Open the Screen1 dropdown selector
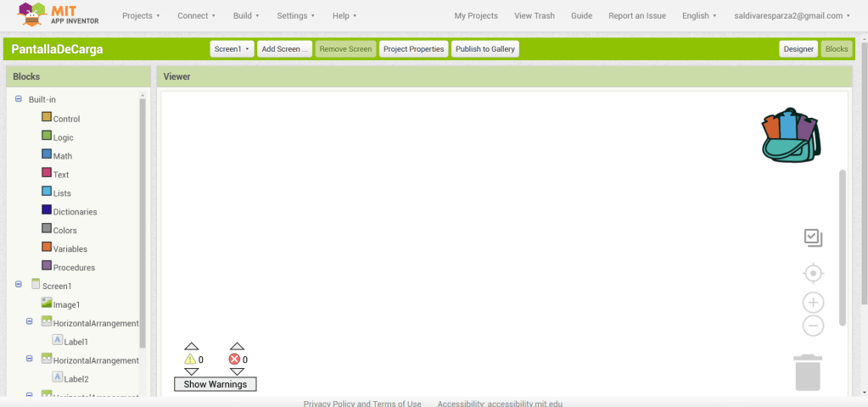This screenshot has height=407, width=868. (232, 49)
